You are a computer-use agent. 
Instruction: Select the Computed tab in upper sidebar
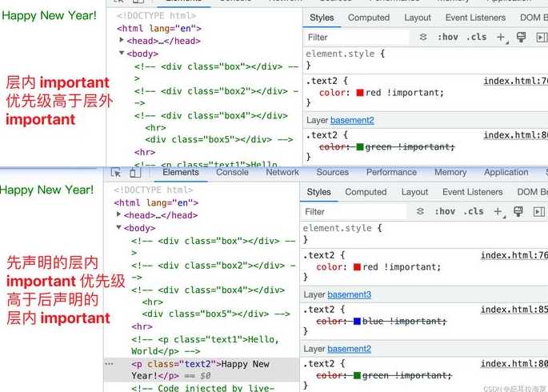(x=369, y=18)
